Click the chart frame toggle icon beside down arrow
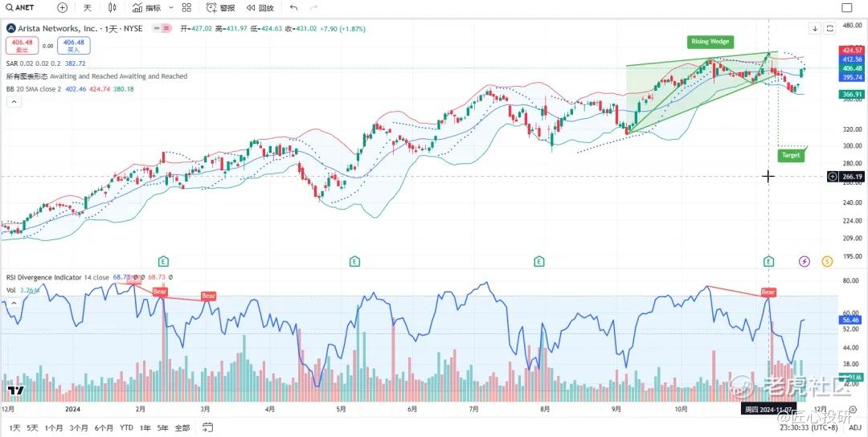 tap(829, 28)
